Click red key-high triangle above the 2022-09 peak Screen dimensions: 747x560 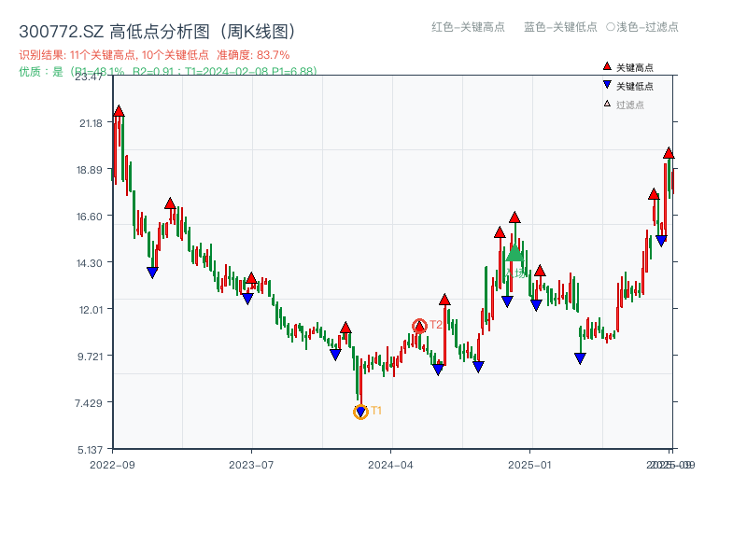[119, 109]
